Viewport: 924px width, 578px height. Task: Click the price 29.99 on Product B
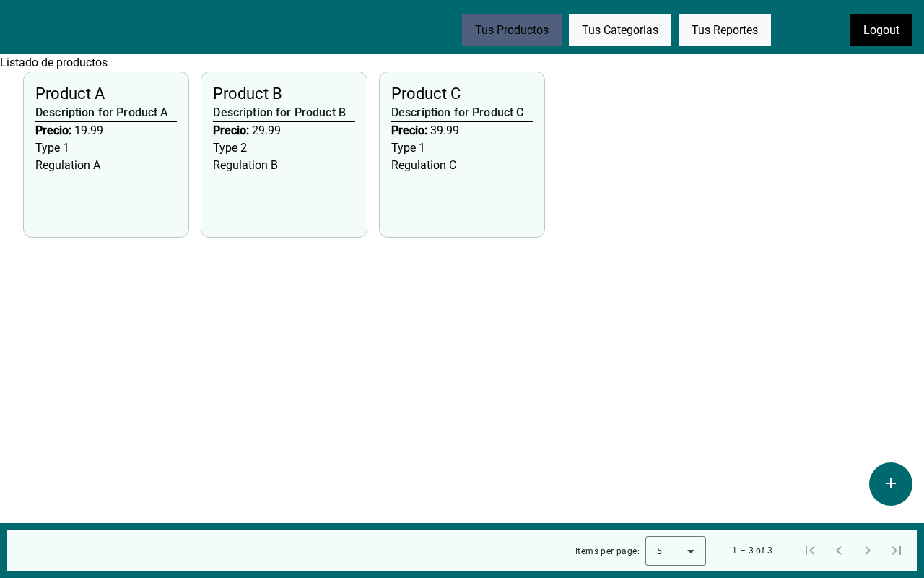click(x=266, y=131)
